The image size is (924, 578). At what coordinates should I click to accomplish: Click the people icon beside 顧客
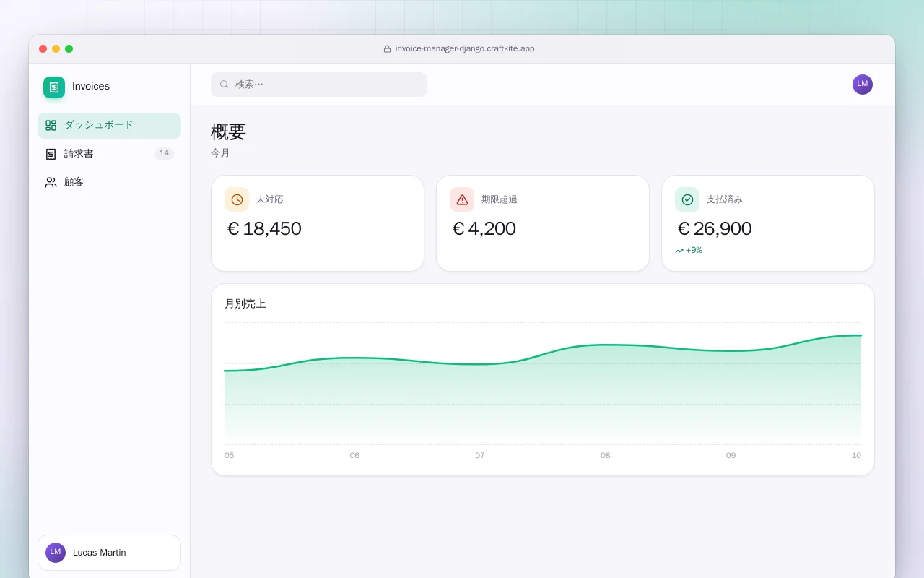(51, 182)
